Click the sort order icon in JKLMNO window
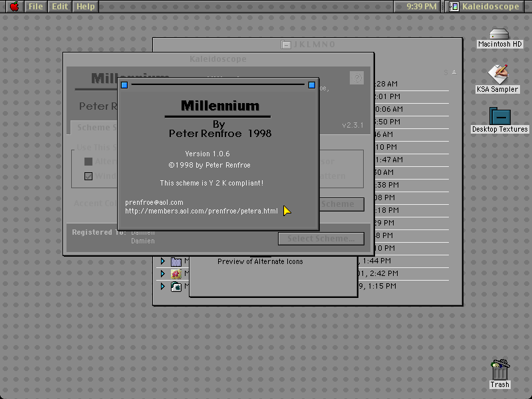The width and height of the screenshot is (532, 399). (x=454, y=72)
